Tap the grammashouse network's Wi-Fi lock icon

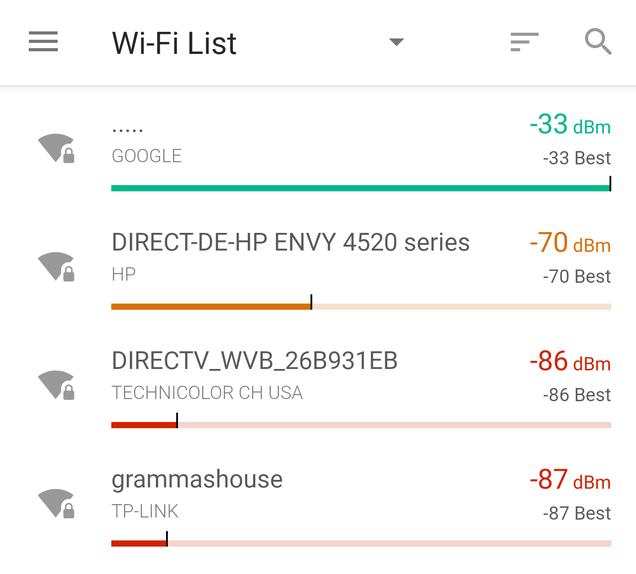coord(56,503)
